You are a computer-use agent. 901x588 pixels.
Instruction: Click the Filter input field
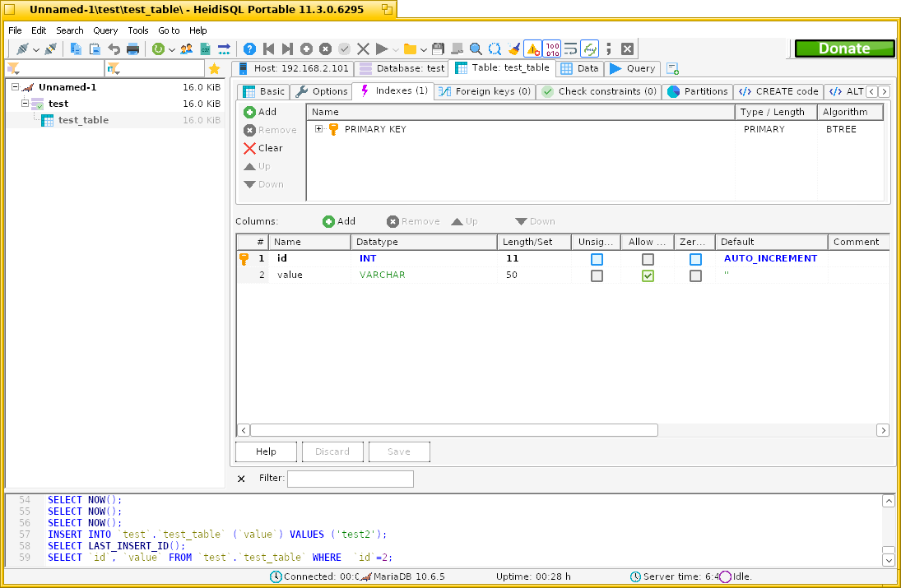(x=351, y=479)
